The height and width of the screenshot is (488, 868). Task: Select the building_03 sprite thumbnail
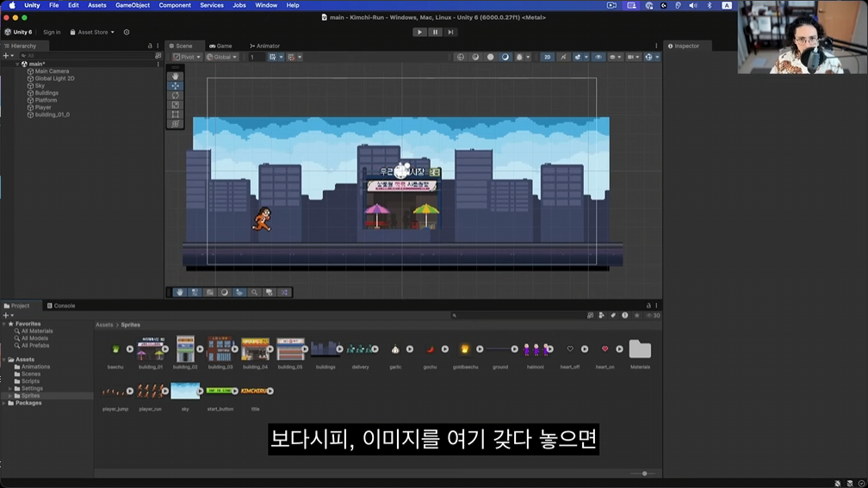coord(220,349)
